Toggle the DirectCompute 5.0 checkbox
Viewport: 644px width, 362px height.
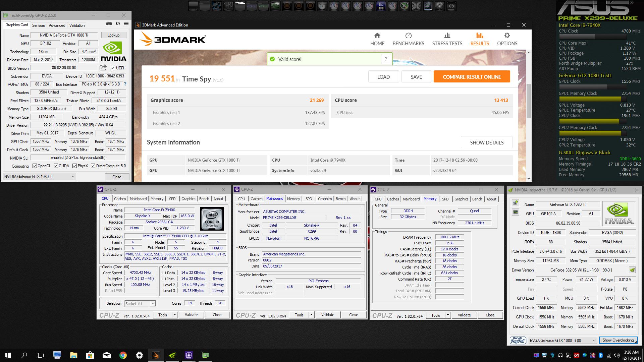93,166
